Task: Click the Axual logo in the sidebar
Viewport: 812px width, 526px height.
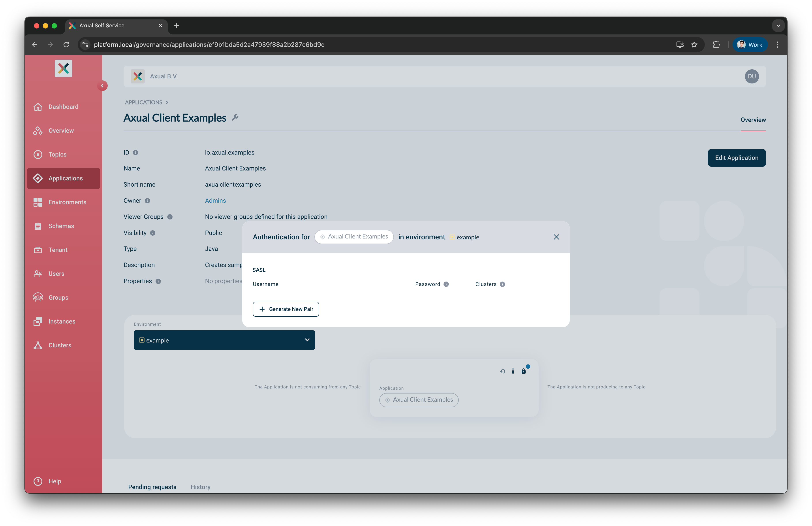Action: (x=64, y=68)
